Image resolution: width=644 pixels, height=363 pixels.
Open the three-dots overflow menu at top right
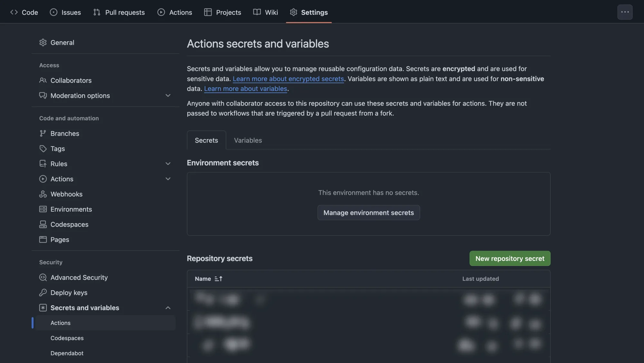(625, 12)
